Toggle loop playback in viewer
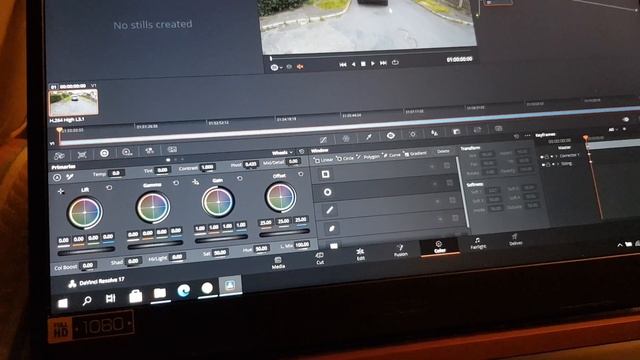The height and width of the screenshot is (360, 640). click(395, 62)
